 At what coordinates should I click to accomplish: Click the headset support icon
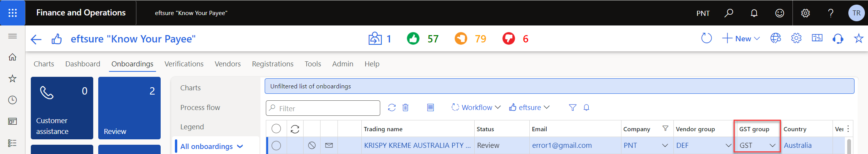(x=838, y=39)
